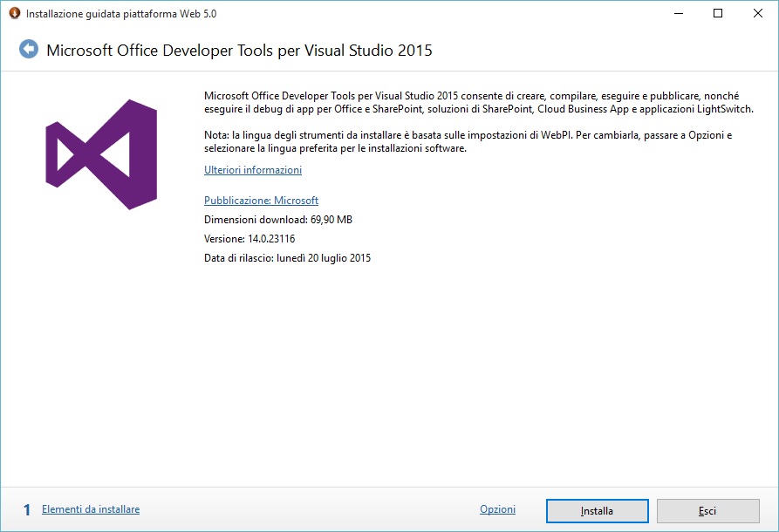Close the installer window
The image size is (779, 532).
tap(758, 13)
